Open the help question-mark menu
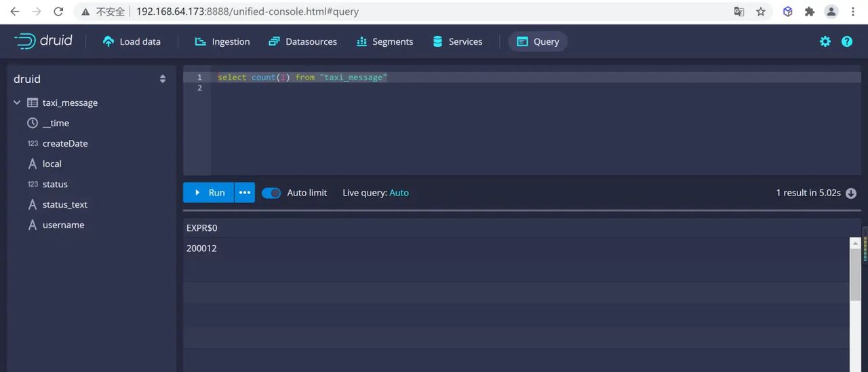 (847, 41)
